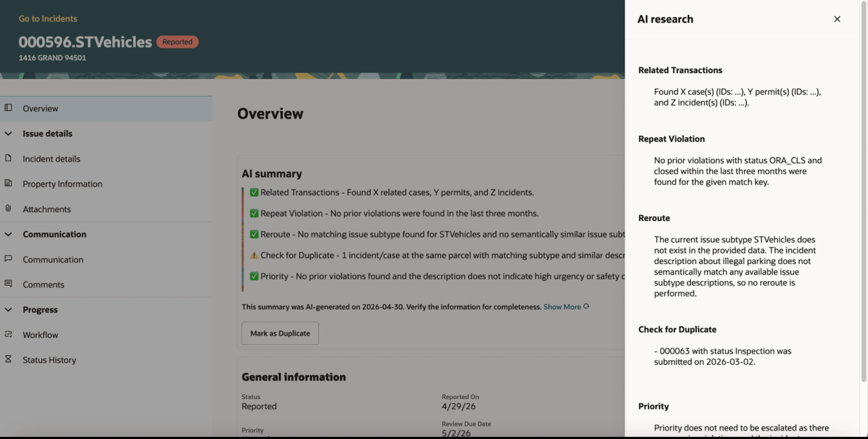Collapse the Issue details section
This screenshot has height=439, width=868.
point(8,134)
